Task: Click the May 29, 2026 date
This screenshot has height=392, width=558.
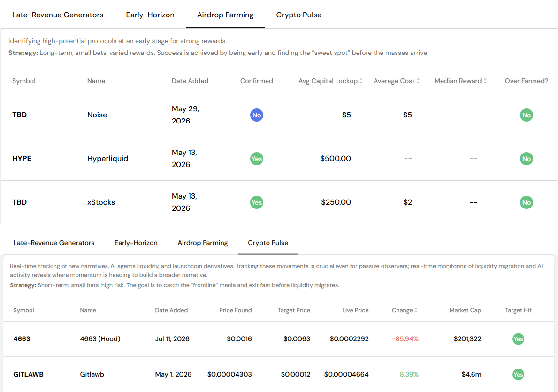Action: point(185,115)
